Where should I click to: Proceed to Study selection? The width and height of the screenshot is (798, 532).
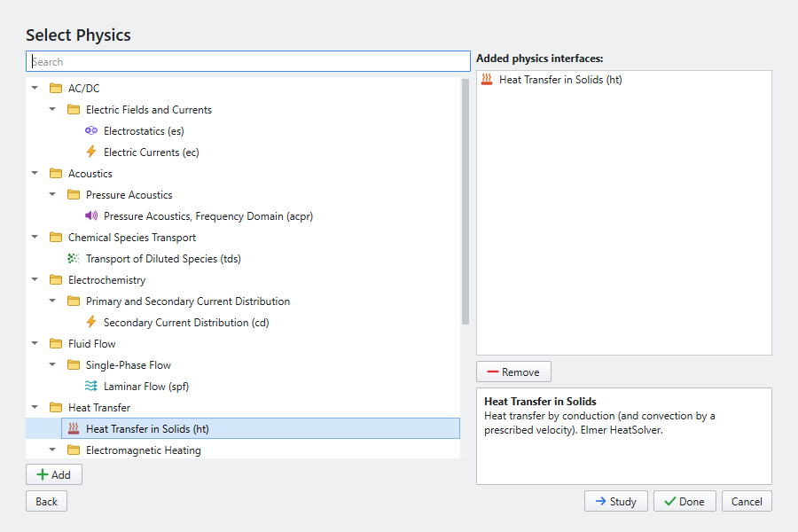click(616, 502)
